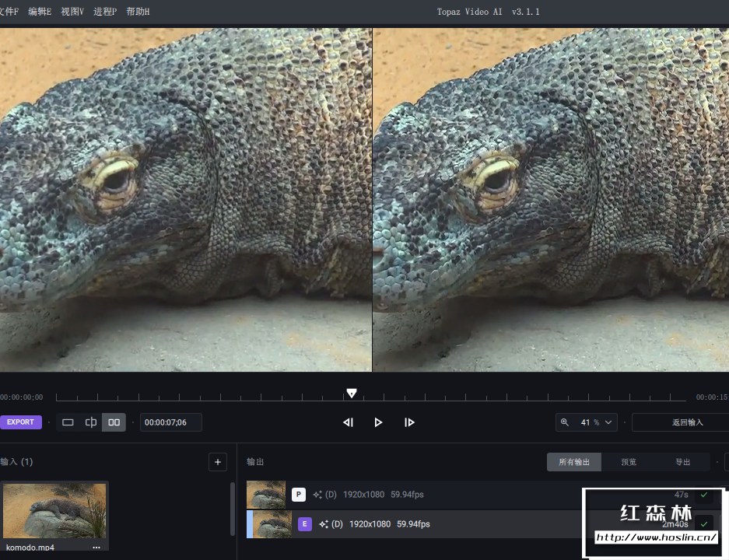
Task: Switch to 所有输出 tab
Action: tap(574, 462)
